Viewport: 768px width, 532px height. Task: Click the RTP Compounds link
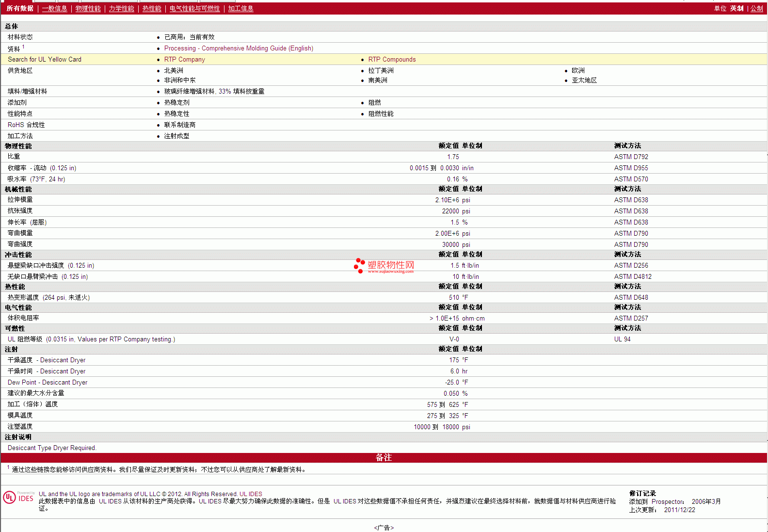(x=392, y=60)
